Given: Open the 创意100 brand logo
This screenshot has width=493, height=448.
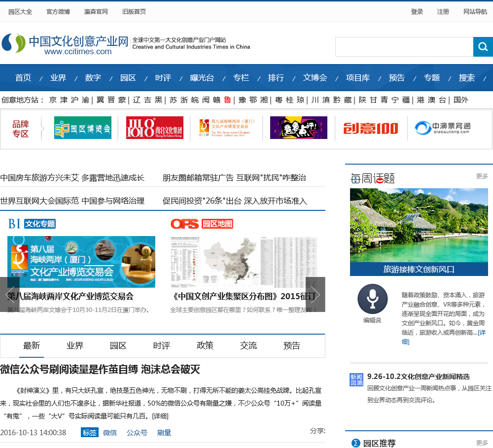Looking at the screenshot, I should click(371, 128).
